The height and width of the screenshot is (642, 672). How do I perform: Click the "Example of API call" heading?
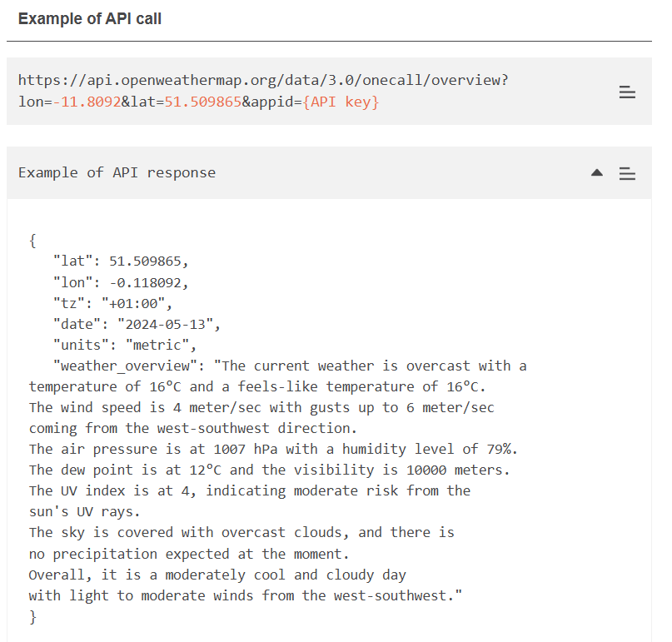tap(90, 18)
